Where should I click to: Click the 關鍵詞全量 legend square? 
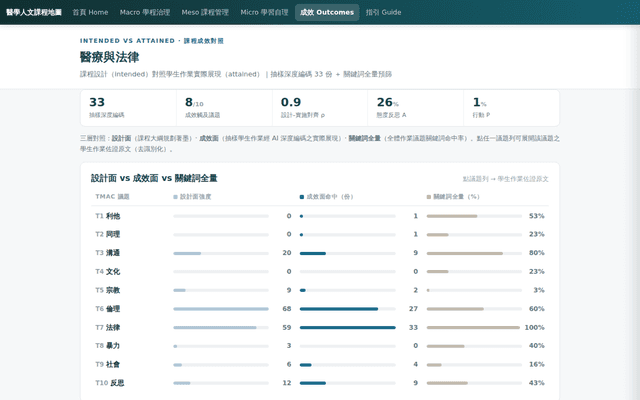click(x=429, y=197)
